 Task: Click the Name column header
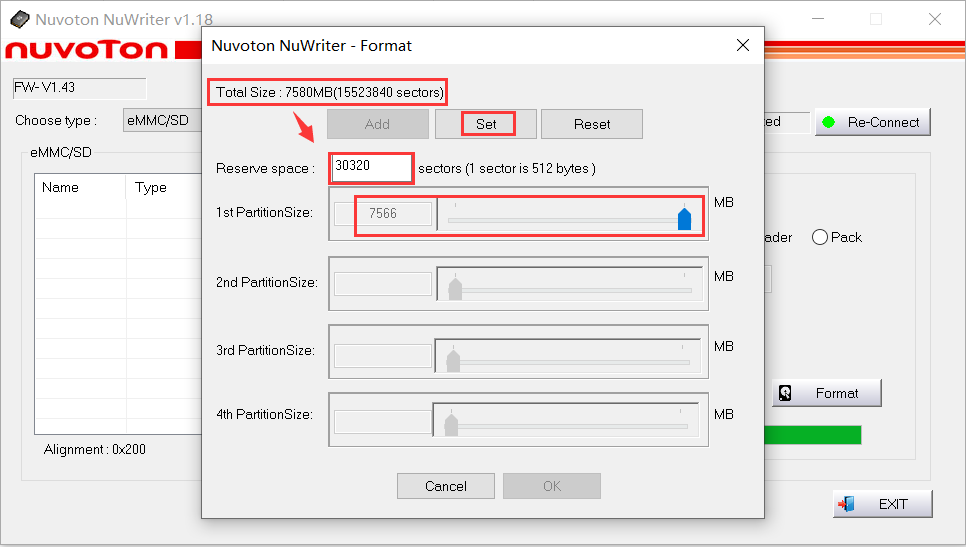point(81,187)
